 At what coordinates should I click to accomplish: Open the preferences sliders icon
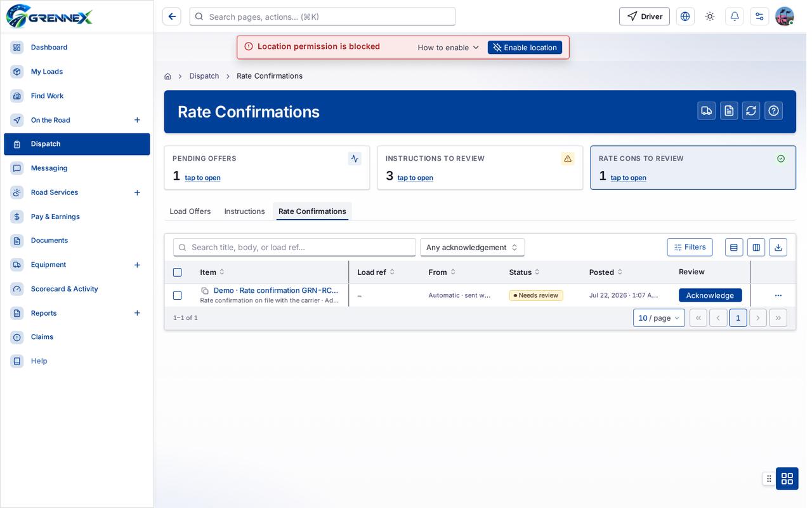[x=759, y=17]
